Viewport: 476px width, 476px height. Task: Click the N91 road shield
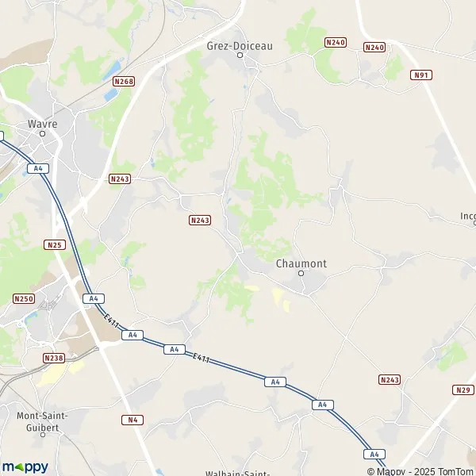(x=421, y=75)
